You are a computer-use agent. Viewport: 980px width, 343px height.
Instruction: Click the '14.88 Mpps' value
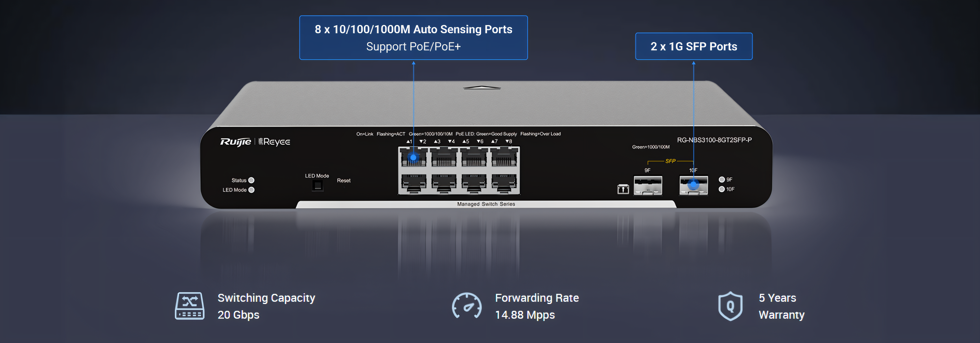pos(525,315)
